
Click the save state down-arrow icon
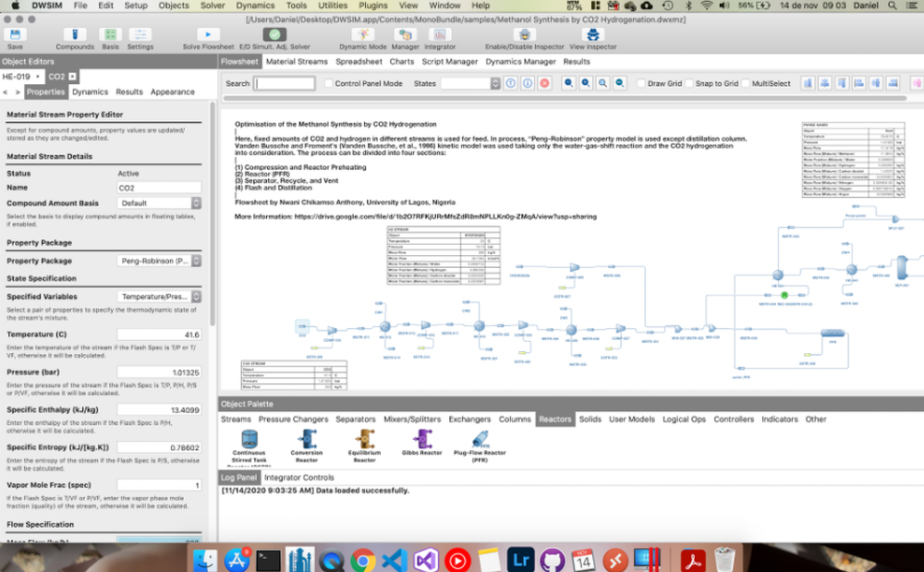coord(528,84)
